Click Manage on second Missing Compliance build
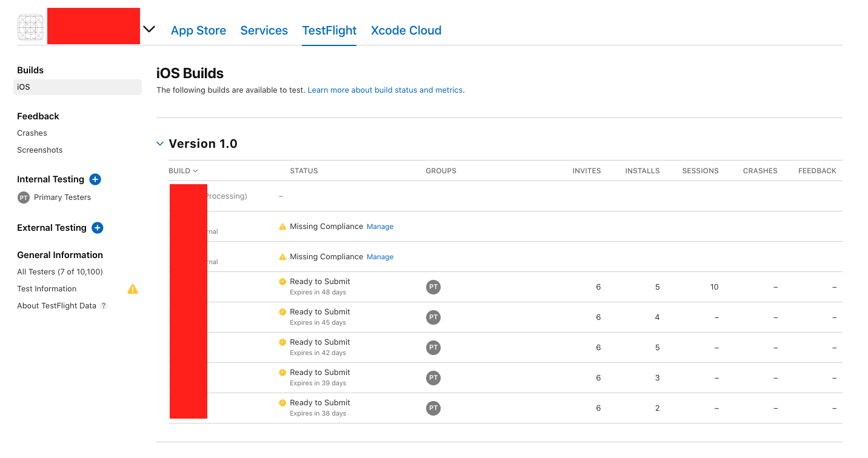This screenshot has height=458, width=868. 380,257
